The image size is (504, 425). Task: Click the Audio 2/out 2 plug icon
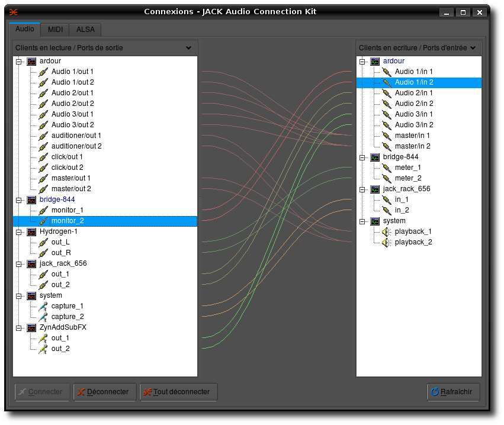point(43,104)
